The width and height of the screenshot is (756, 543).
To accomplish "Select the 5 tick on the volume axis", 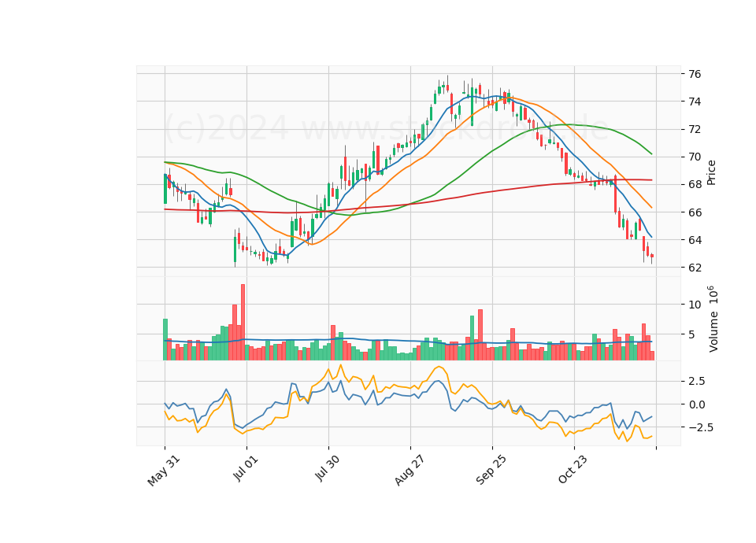I will pos(692,334).
